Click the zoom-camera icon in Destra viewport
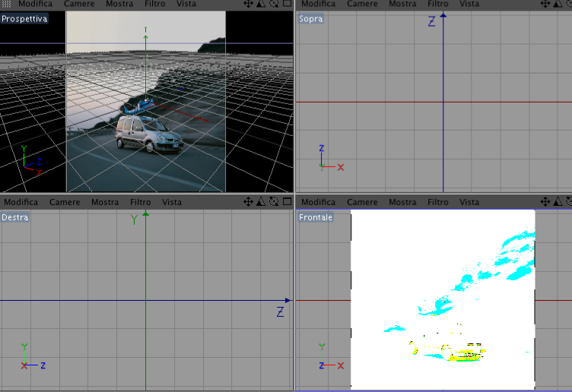The width and height of the screenshot is (572, 392). coord(261,202)
